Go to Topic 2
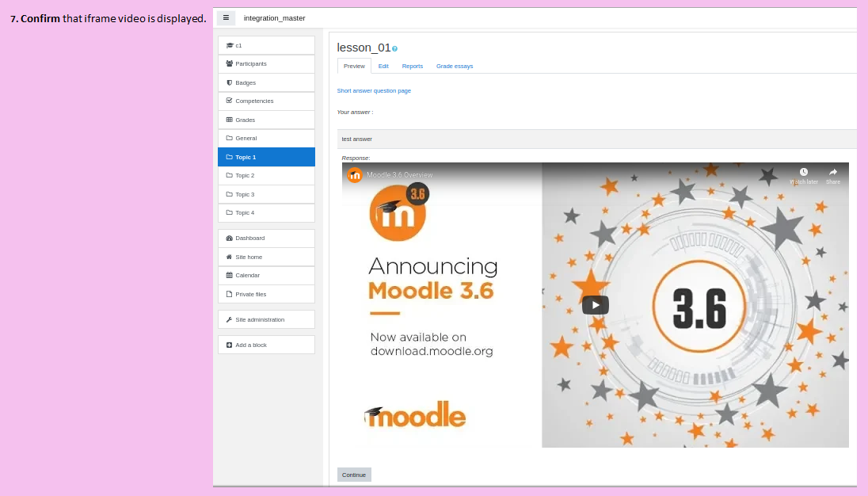Image resolution: width=868 pixels, height=496 pixels. [x=266, y=175]
